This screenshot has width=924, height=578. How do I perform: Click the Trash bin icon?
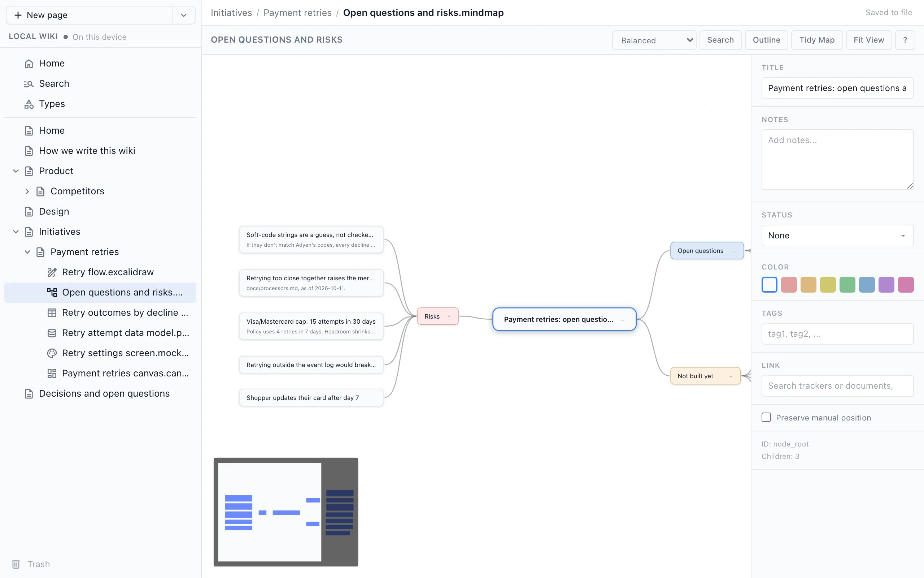(x=16, y=564)
